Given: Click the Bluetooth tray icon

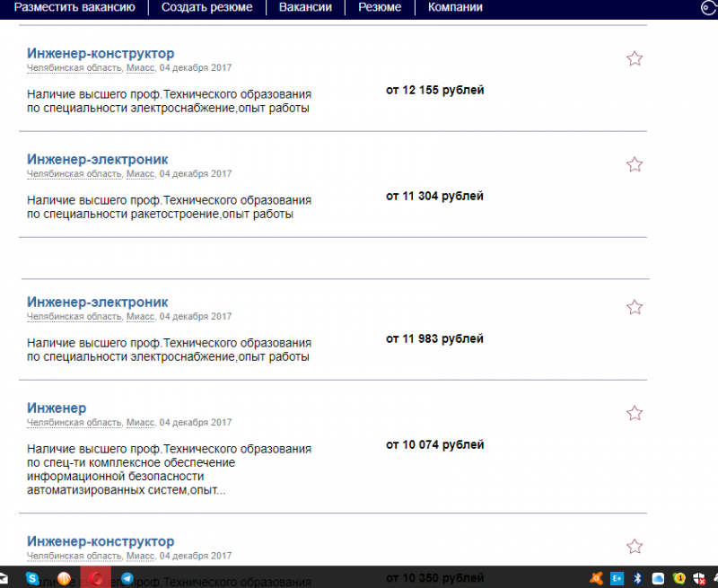Looking at the screenshot, I should pos(637,578).
